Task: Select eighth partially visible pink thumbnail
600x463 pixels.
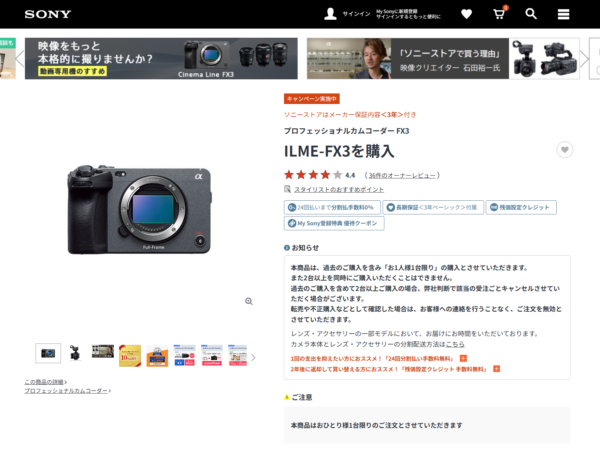Action: (238, 355)
